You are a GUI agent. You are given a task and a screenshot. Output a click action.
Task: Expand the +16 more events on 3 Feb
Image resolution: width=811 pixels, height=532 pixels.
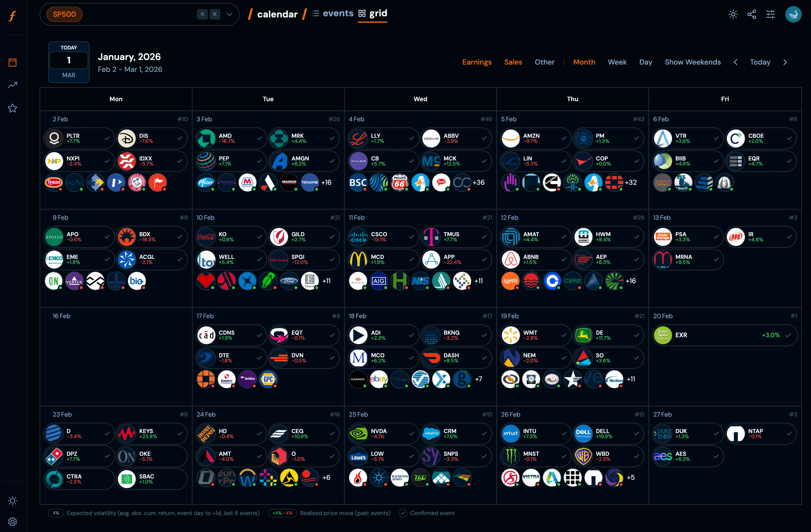tap(326, 182)
